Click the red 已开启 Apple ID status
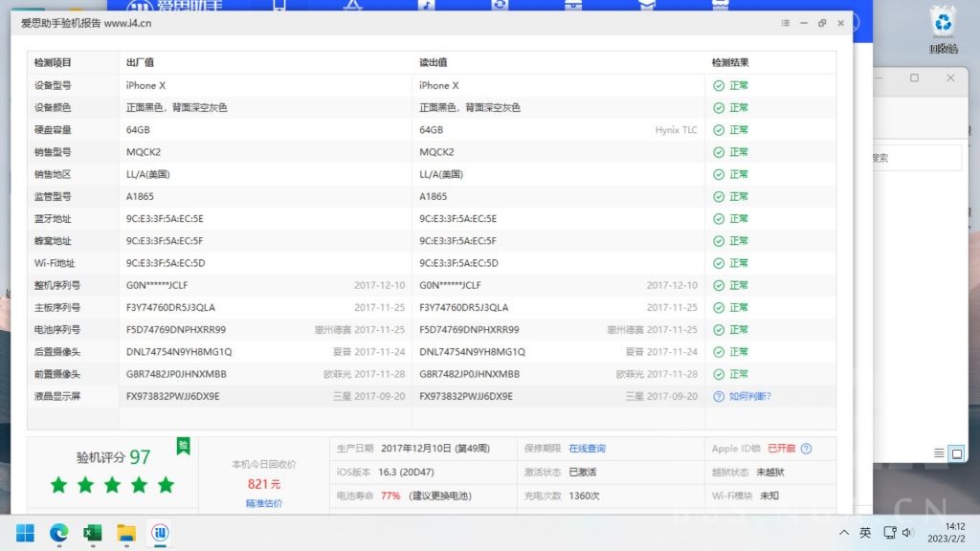Screen dimensions: 980x551 782,447
